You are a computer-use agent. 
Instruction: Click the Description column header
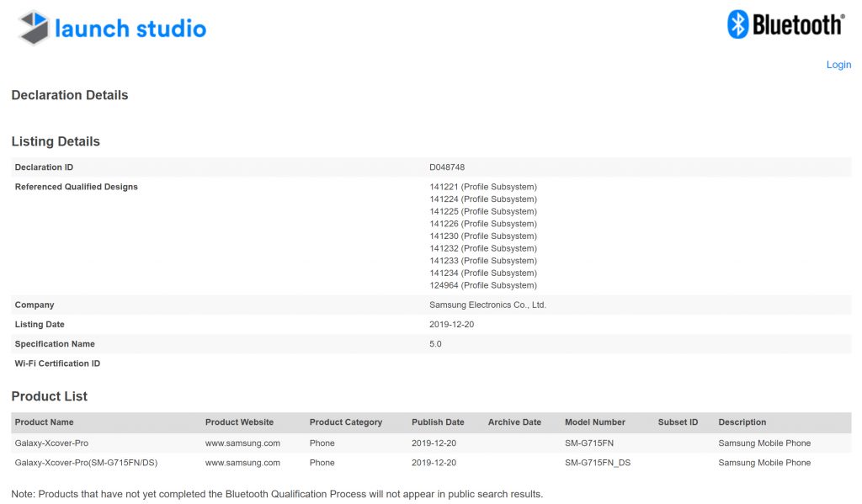(742, 422)
